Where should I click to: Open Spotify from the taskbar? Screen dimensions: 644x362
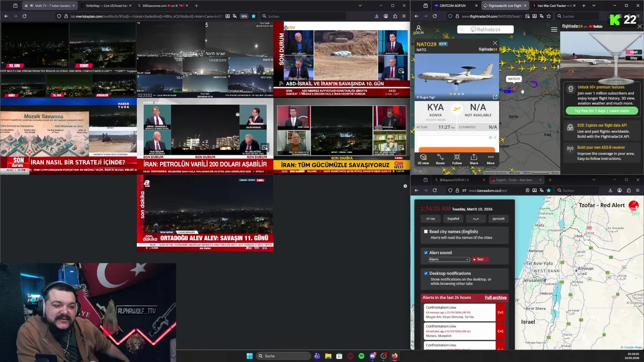361,356
